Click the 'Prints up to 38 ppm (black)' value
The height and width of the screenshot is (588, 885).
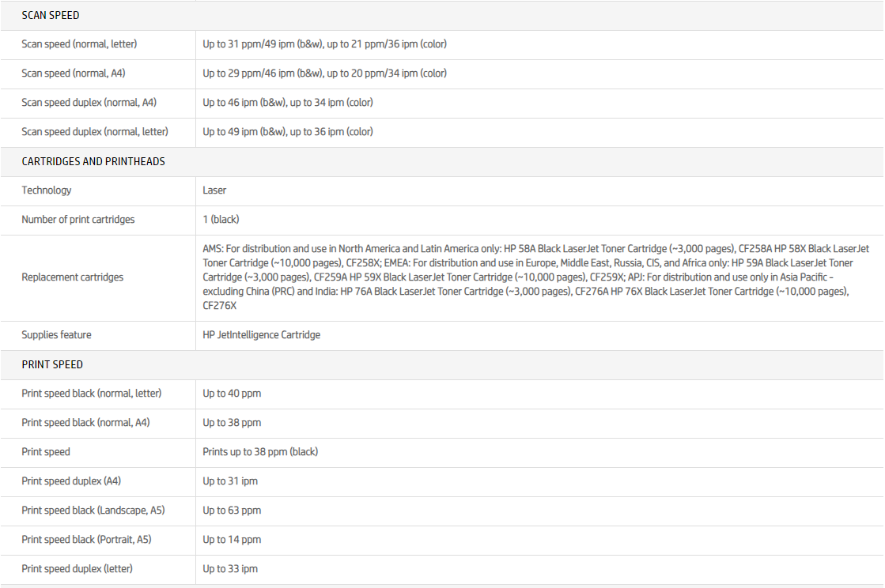coord(260,452)
